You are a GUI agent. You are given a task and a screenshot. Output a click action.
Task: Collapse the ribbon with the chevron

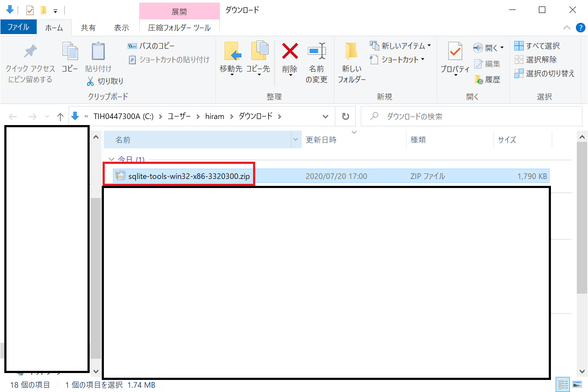[x=567, y=28]
